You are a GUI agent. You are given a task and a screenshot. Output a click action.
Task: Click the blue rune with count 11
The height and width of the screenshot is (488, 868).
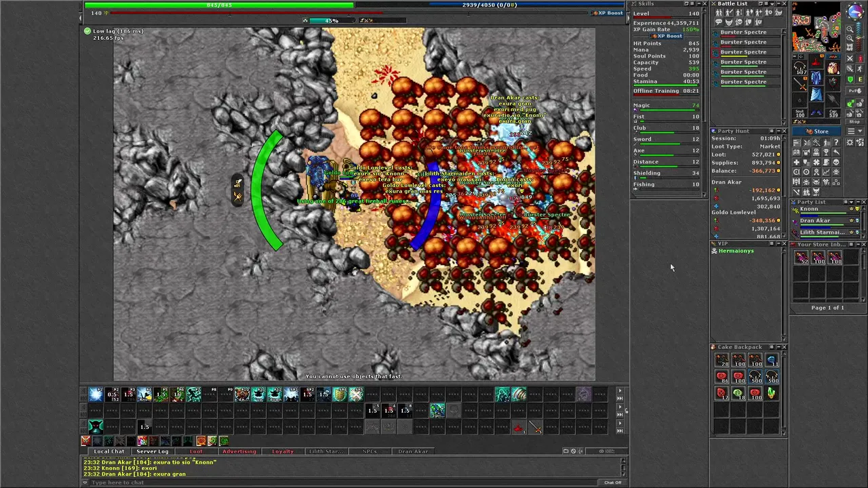(772, 361)
